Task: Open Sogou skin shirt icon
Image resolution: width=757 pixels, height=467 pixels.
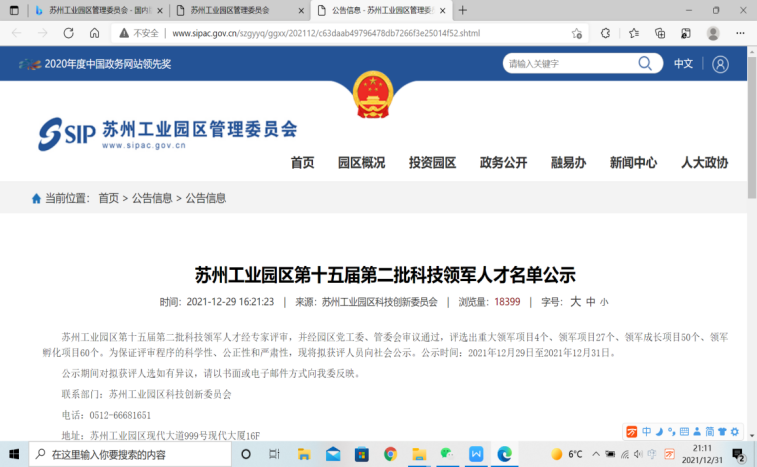Action: click(x=722, y=431)
